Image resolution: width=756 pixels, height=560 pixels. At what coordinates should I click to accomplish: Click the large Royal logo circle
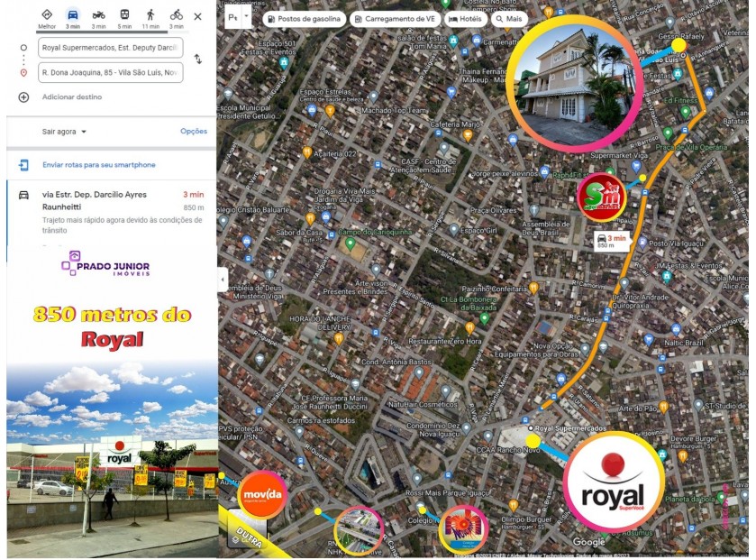614,482
